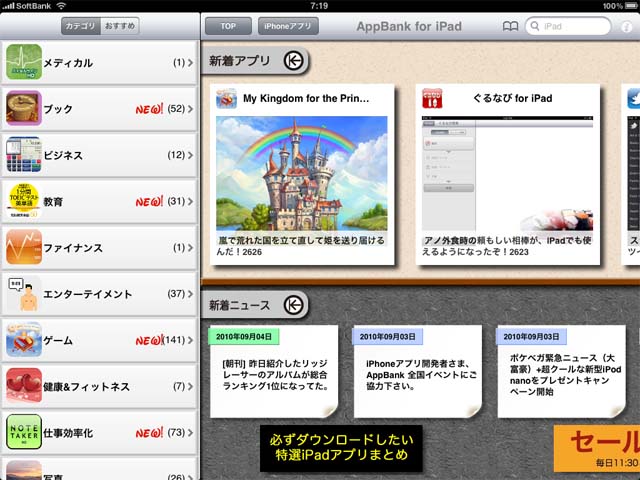This screenshot has width=640, height=480.
Task: Tap the ブック category icon
Action: [24, 108]
